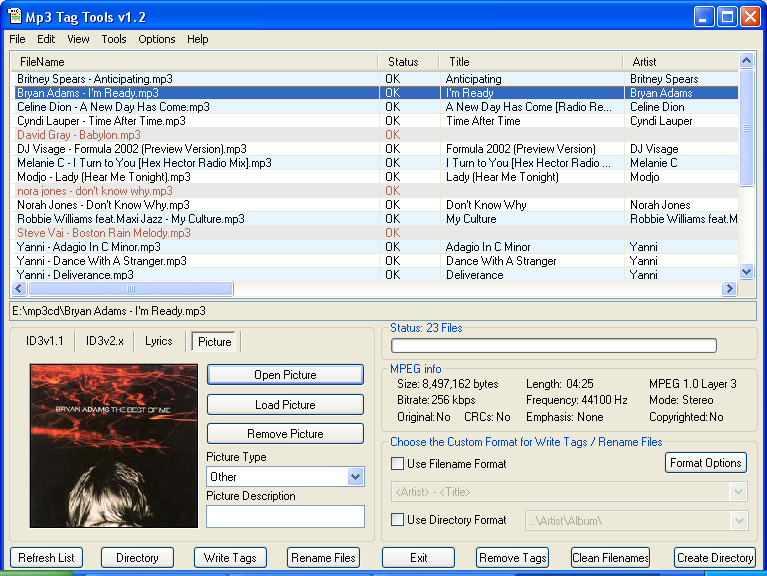
Task: Switch to the ID3v2.x tab
Action: 105,341
